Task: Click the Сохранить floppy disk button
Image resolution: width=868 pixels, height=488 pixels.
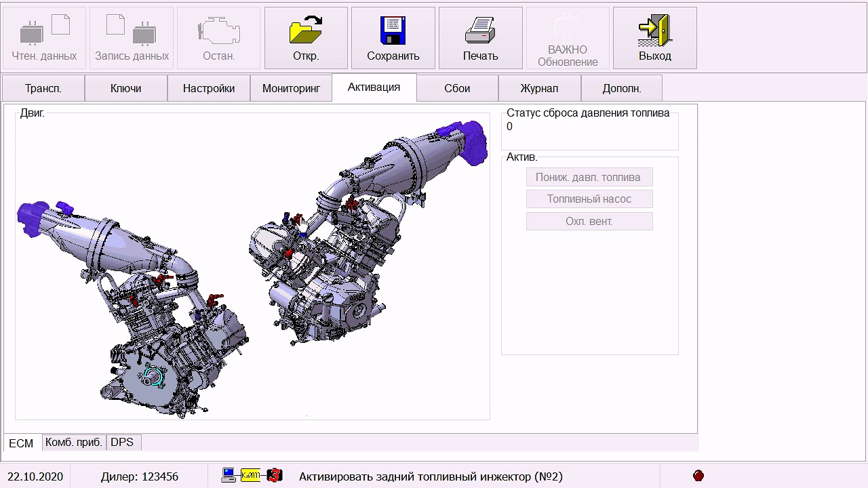Action: coord(393,38)
